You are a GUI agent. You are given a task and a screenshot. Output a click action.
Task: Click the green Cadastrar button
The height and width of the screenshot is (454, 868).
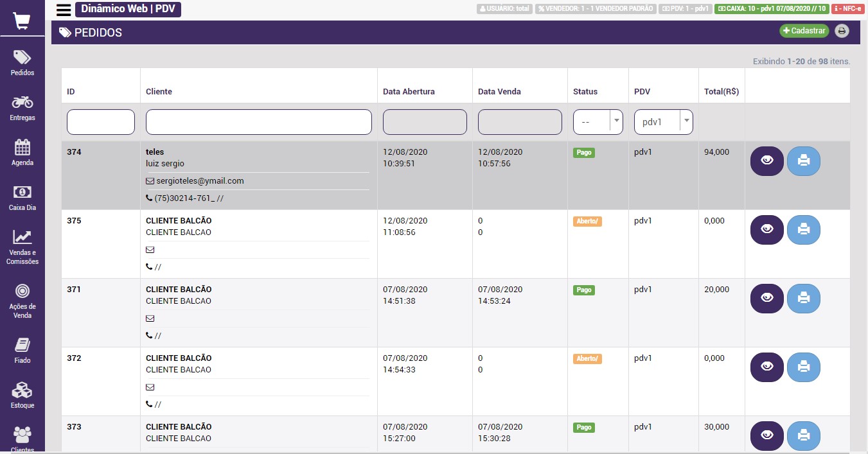(x=804, y=31)
